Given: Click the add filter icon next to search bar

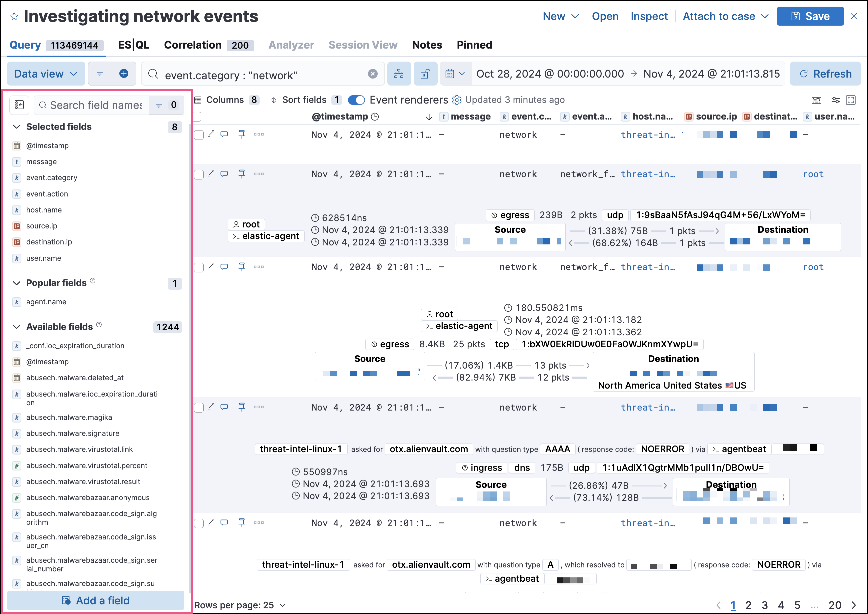Looking at the screenshot, I should tap(124, 73).
